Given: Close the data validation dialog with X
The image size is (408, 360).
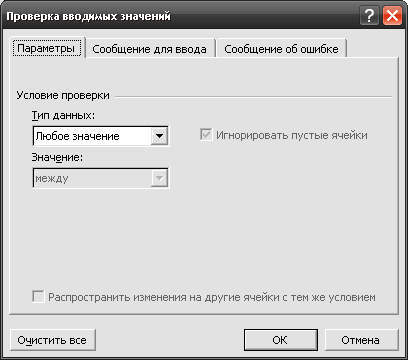Looking at the screenshot, I should (x=392, y=16).
